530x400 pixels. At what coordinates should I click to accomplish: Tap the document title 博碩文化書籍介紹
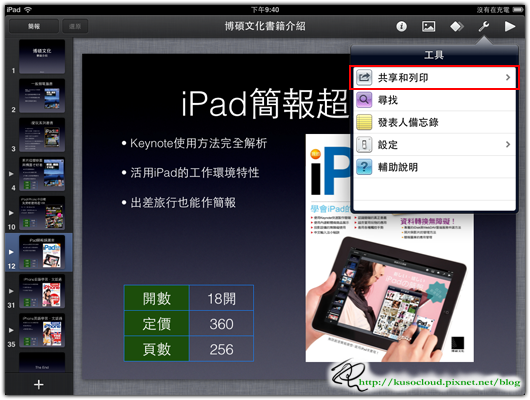tap(265, 26)
